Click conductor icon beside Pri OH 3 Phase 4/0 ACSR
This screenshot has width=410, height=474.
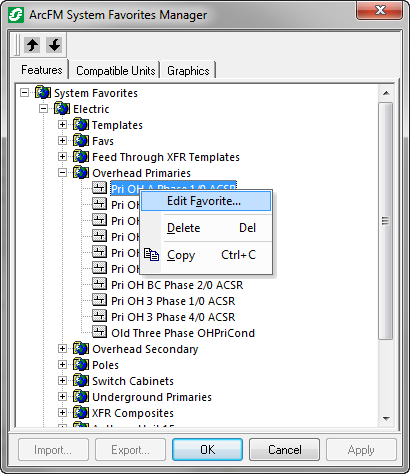point(99,317)
